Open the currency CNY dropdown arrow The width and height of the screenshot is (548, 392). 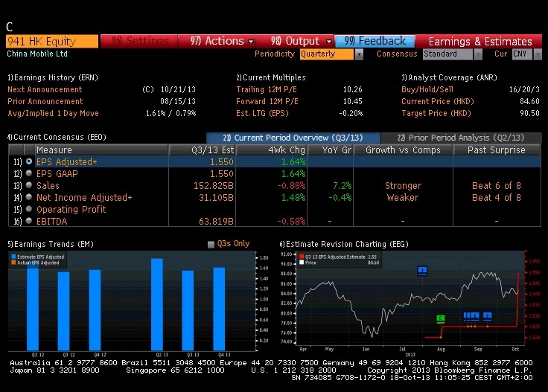538,54
